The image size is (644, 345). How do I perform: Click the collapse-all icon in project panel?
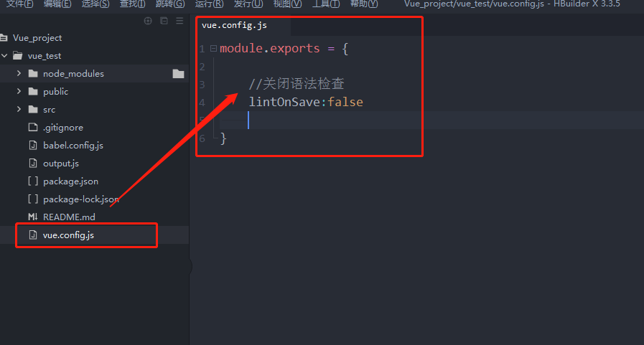[164, 21]
